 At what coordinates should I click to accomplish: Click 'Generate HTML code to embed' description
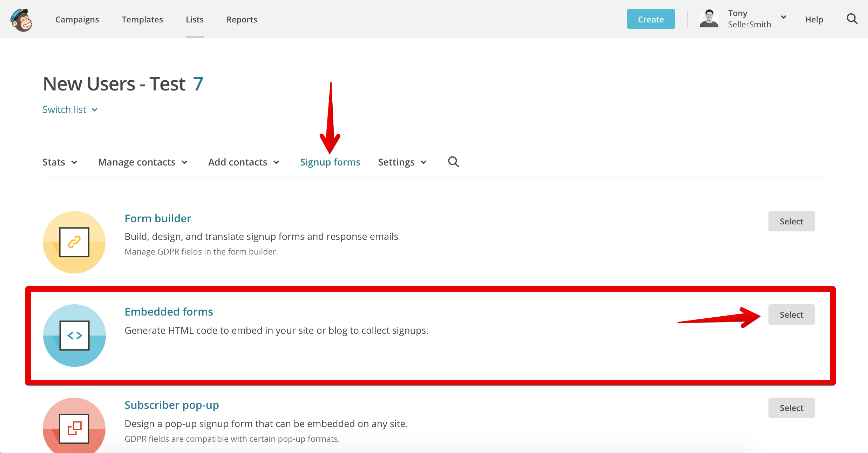coord(277,331)
